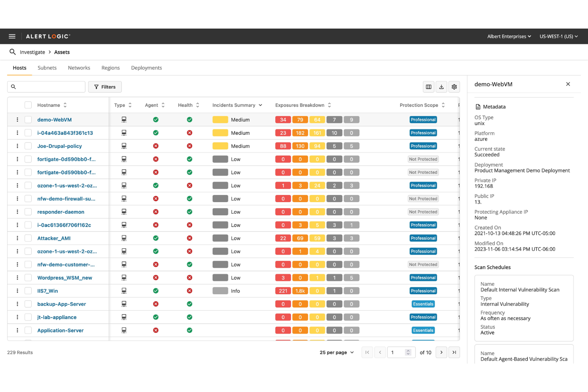
Task: Open the table settings gear icon
Action: pyautogui.click(x=454, y=87)
